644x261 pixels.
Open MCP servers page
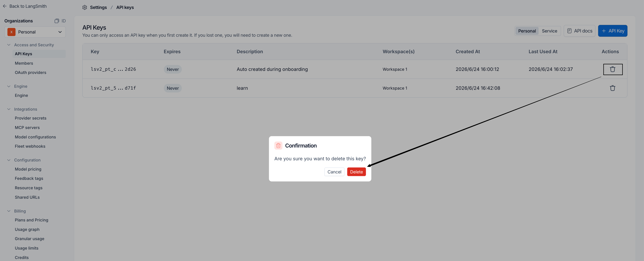[x=27, y=128]
